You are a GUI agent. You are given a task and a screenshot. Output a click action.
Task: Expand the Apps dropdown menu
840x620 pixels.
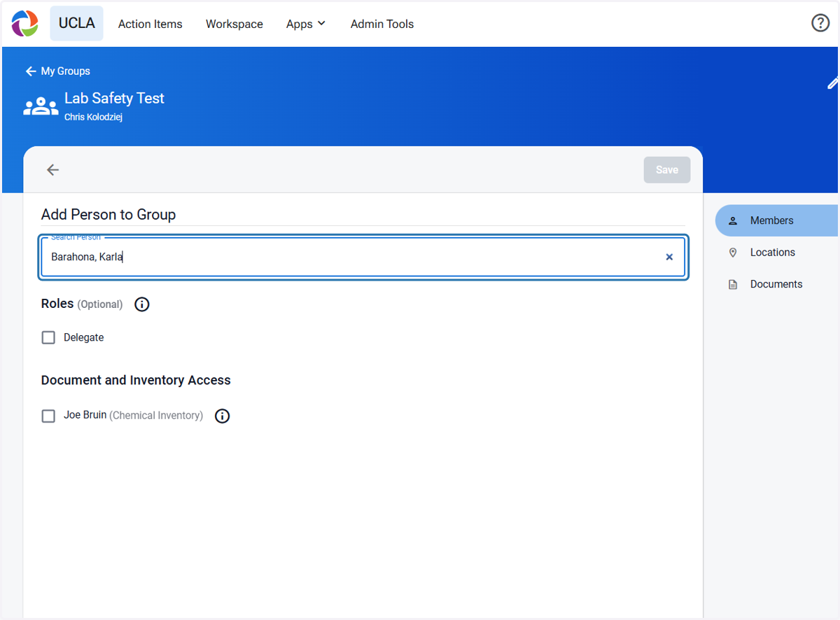(x=306, y=24)
